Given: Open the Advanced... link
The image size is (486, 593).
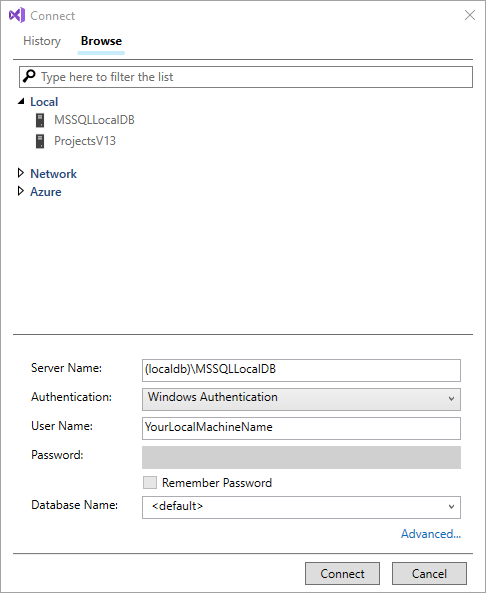Looking at the screenshot, I should coord(431,534).
